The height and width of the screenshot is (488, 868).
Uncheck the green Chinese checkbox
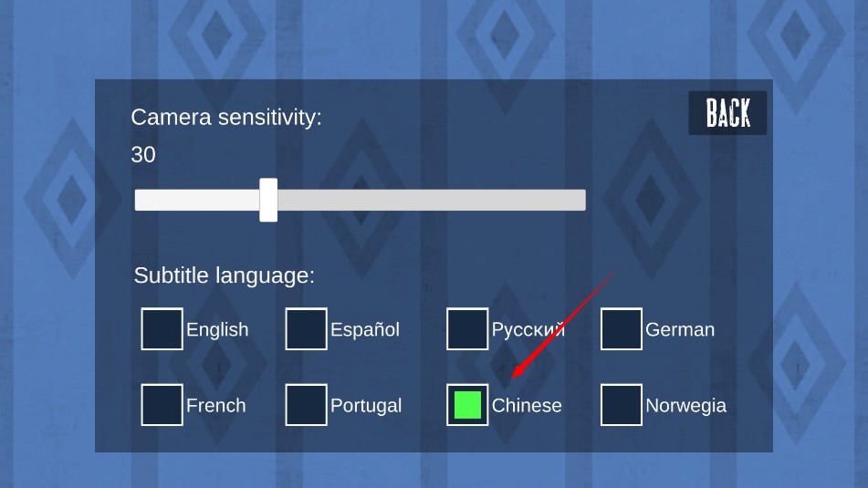[467, 405]
